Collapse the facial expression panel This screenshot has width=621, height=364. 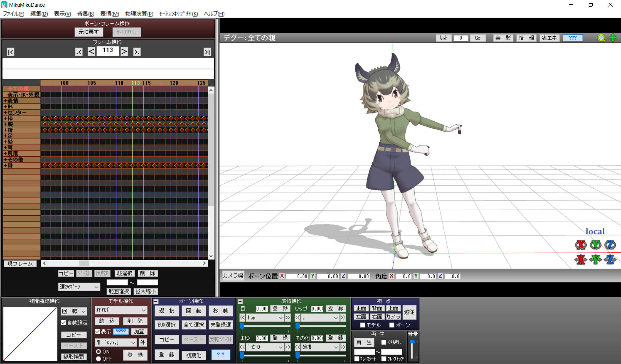point(240,302)
